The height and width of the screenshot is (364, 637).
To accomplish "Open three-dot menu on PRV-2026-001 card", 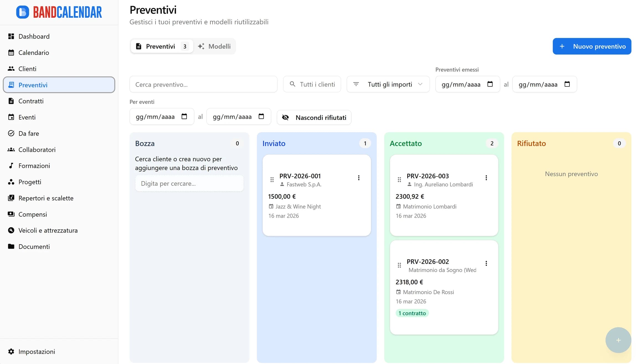I will coord(359,178).
